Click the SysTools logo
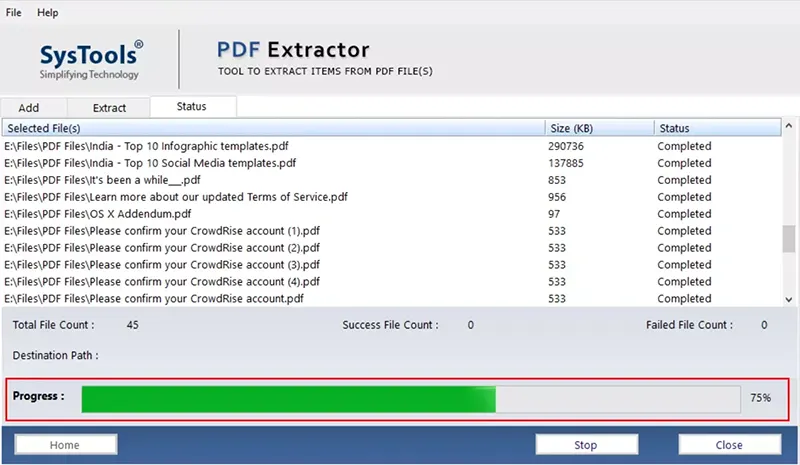This screenshot has height=465, width=800. 91,60
